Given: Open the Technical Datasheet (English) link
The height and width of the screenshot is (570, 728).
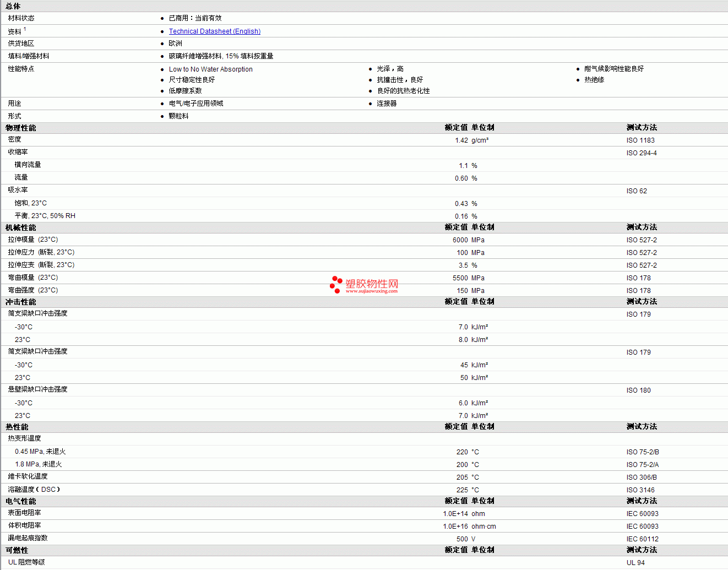Looking at the screenshot, I should tap(215, 31).
